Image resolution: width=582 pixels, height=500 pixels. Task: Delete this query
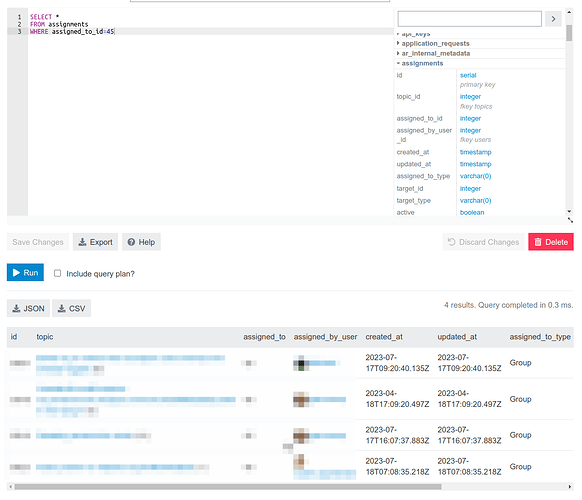(551, 242)
